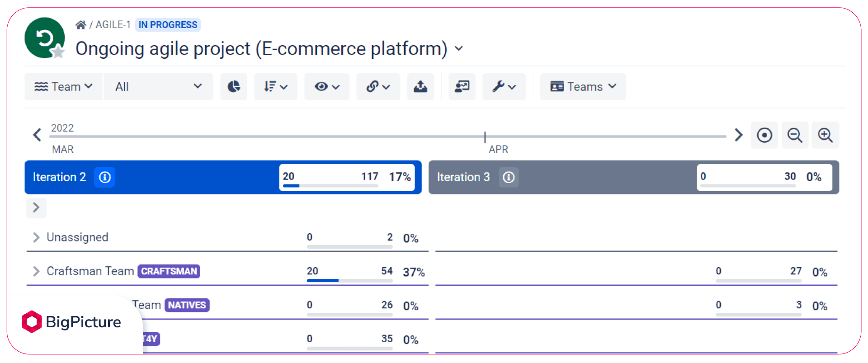Viewport: 868px width, 363px height.
Task: Click the CRAFTSMAN team tag
Action: tap(169, 271)
